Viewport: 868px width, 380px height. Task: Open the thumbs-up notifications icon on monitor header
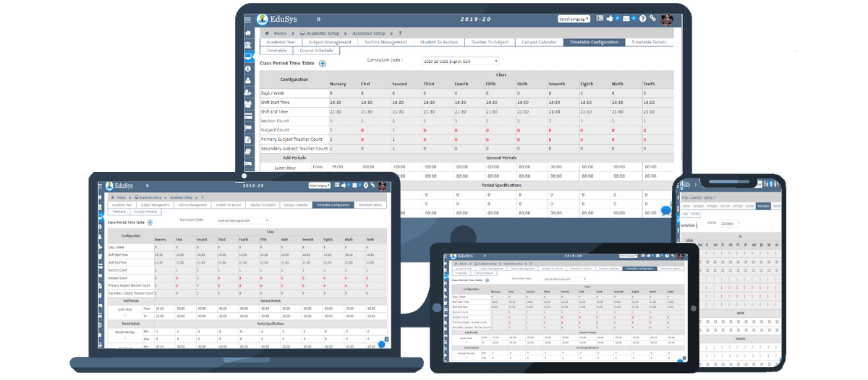(x=609, y=18)
